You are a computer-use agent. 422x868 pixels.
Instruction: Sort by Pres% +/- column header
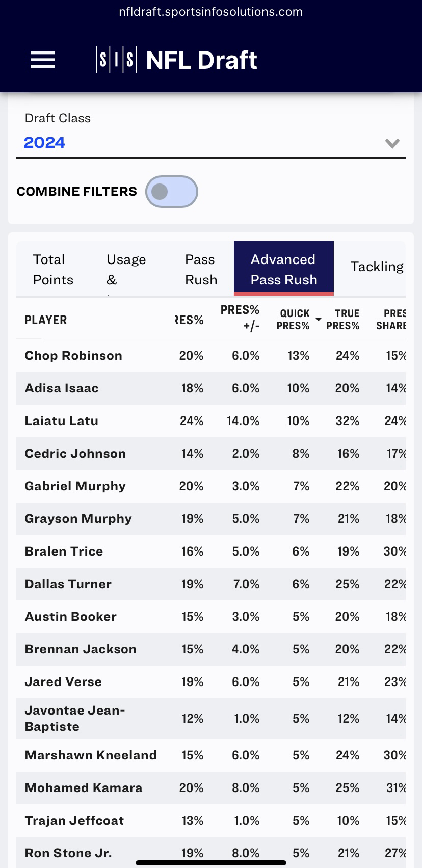[240, 318]
